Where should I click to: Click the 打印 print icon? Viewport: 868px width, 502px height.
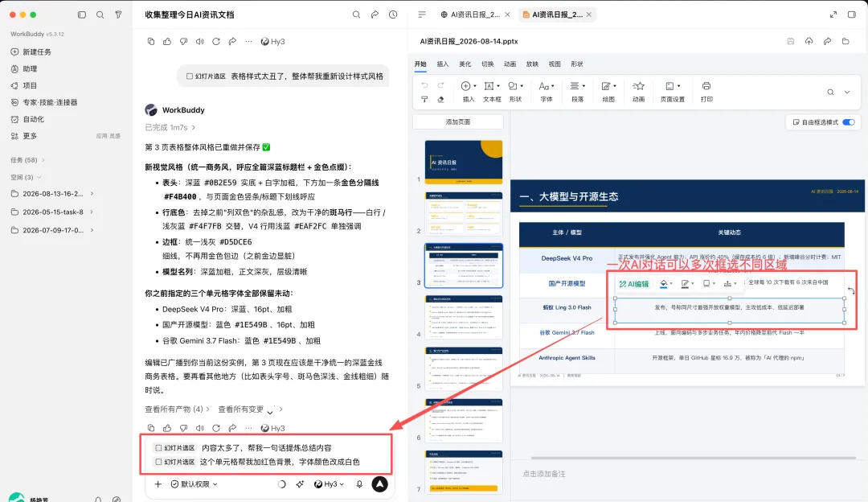[706, 92]
